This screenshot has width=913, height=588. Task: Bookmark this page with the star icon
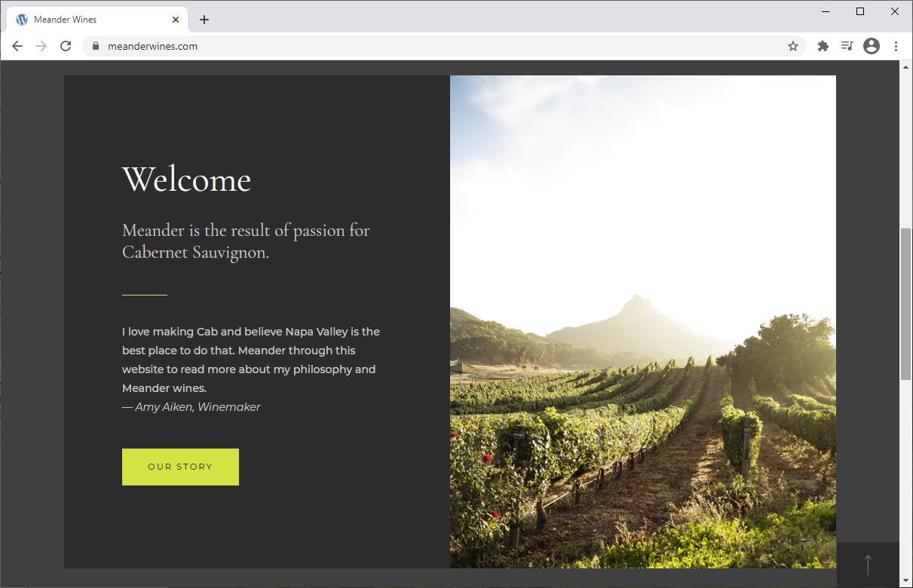pyautogui.click(x=793, y=46)
